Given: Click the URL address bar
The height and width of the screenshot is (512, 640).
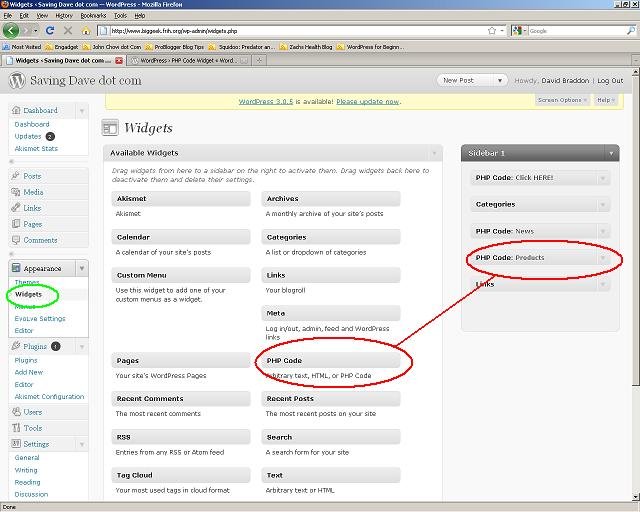Looking at the screenshot, I should 298,31.
